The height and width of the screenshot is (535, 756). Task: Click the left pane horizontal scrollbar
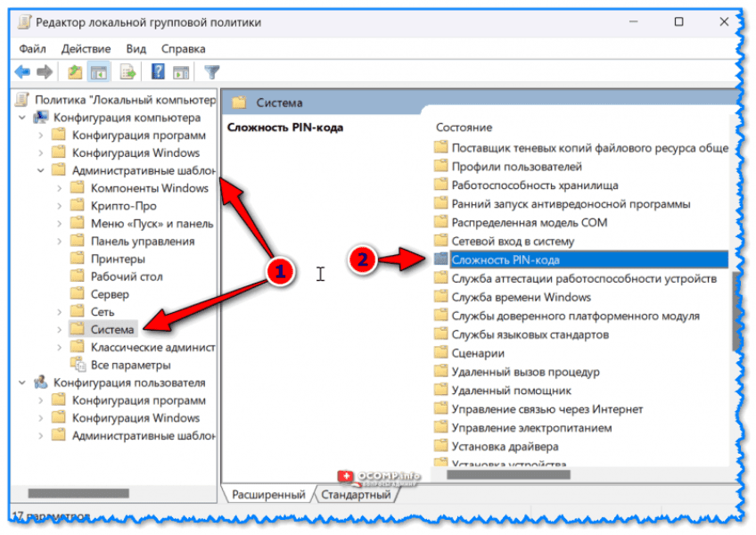(x=78, y=493)
